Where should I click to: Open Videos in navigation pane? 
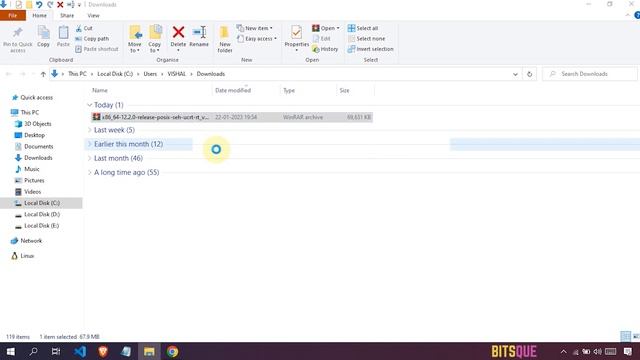(28, 192)
